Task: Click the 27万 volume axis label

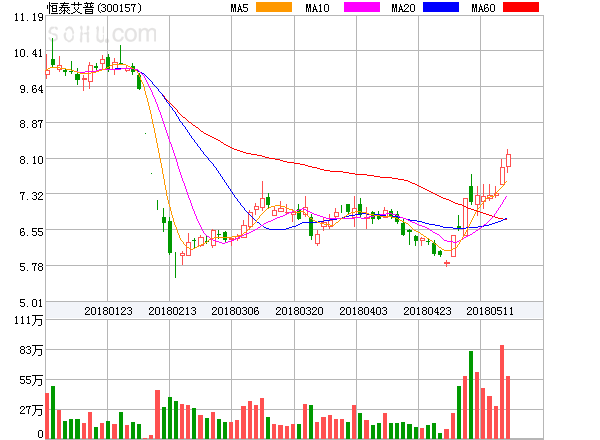Action: coord(31,411)
